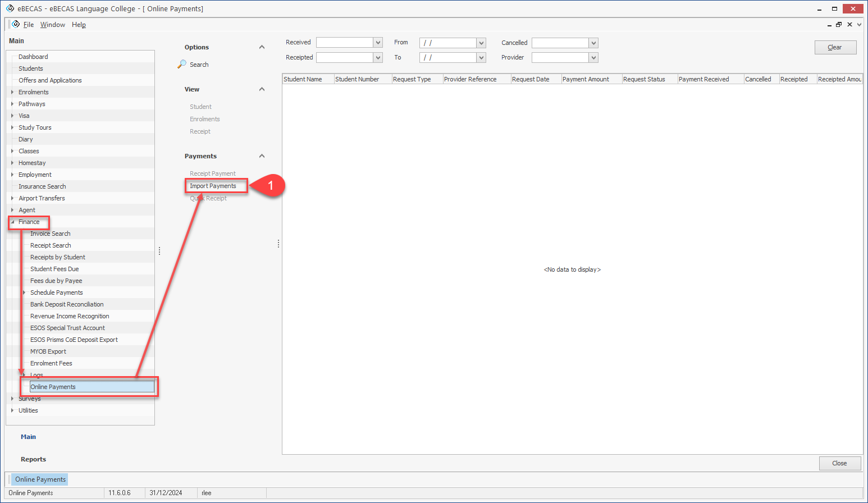868x503 pixels.
Task: Open the Received dropdown
Action: 378,43
